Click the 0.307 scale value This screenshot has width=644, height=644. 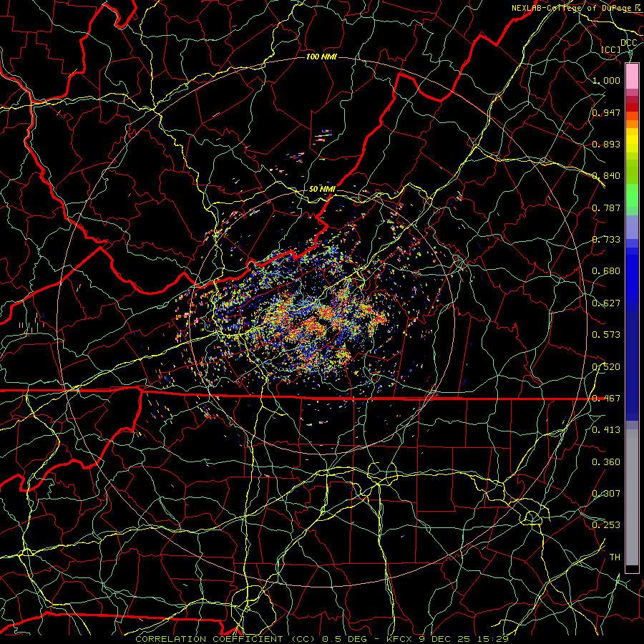[606, 494]
